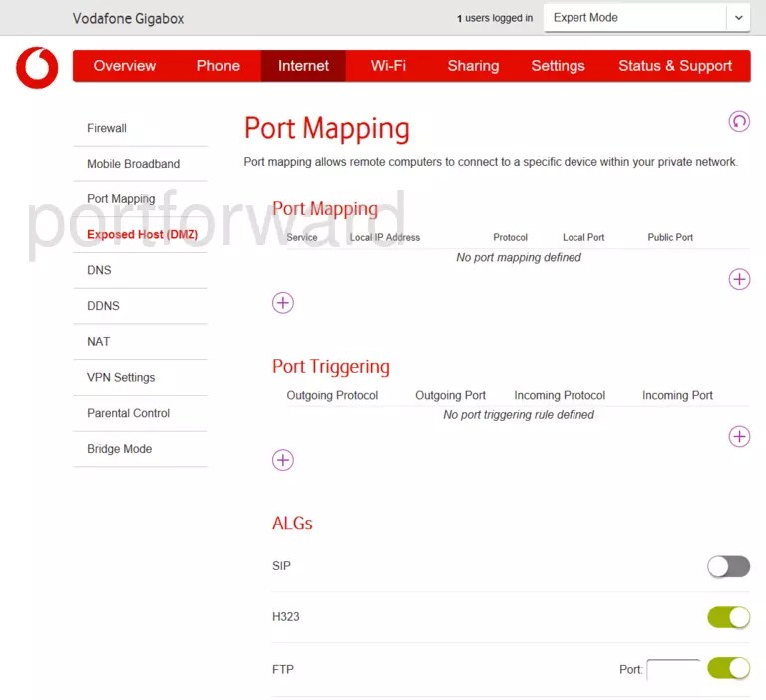The height and width of the screenshot is (700, 766).
Task: Click the Port Triggering section heading
Action: tap(331, 366)
